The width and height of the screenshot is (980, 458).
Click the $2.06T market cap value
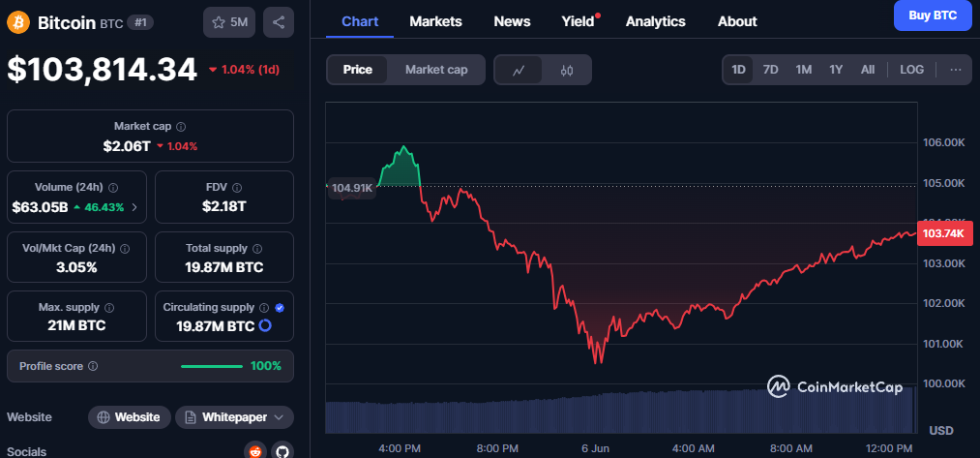click(127, 146)
